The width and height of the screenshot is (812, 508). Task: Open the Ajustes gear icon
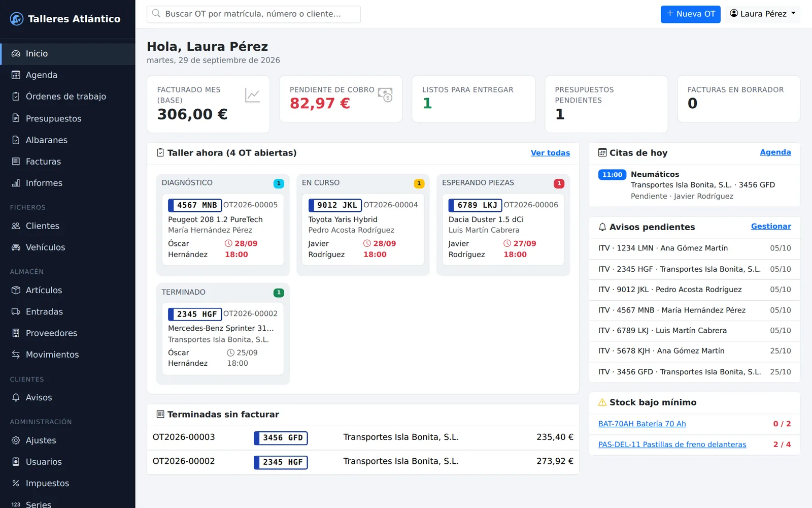point(16,440)
